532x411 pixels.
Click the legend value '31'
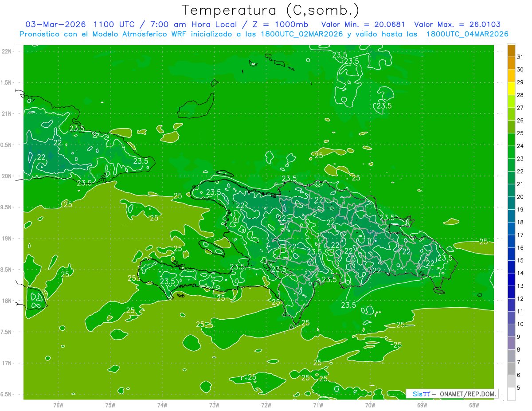[520, 57]
